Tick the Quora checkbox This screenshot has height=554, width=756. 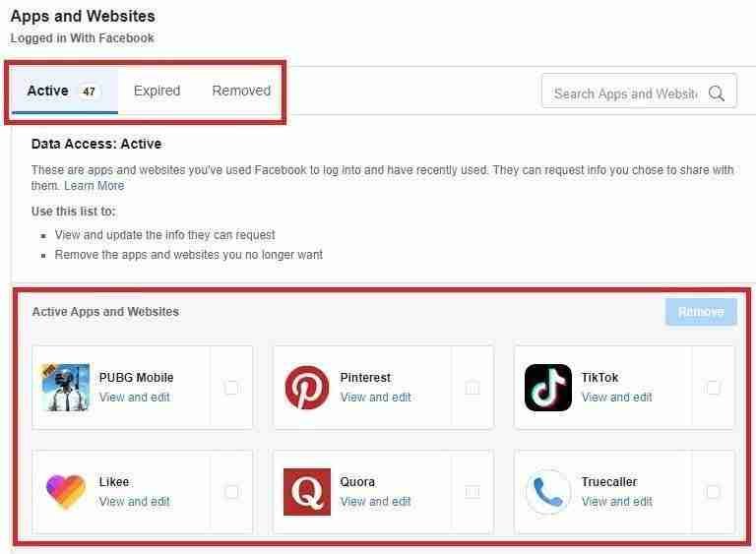472,491
